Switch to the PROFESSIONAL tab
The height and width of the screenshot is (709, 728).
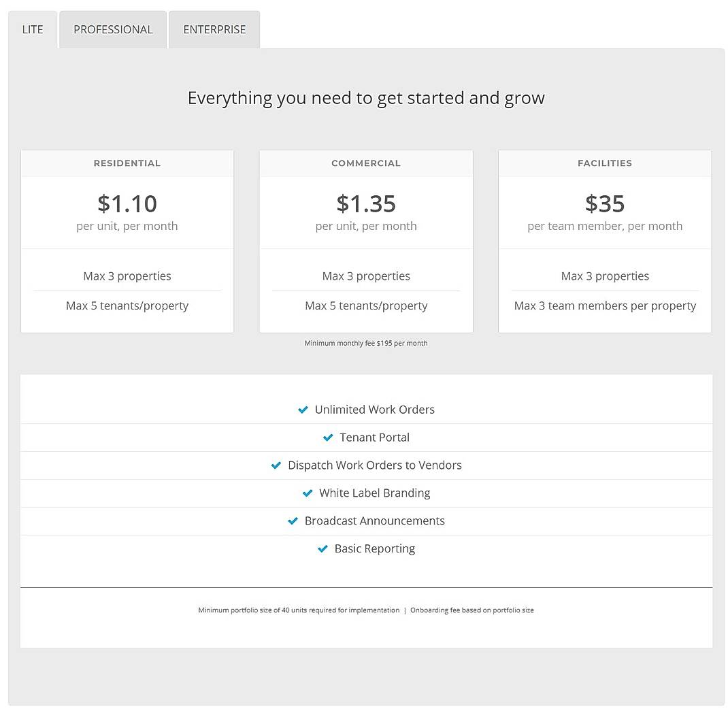112,29
